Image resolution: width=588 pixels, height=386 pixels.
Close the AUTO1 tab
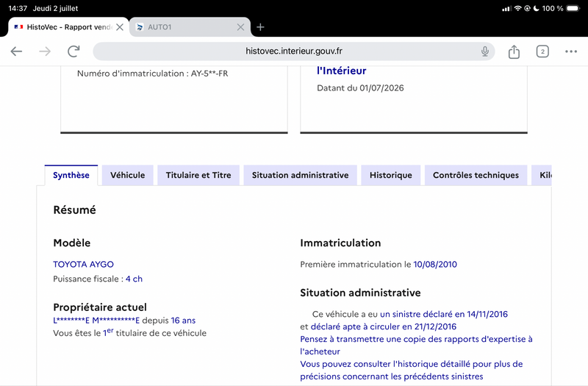click(x=241, y=27)
